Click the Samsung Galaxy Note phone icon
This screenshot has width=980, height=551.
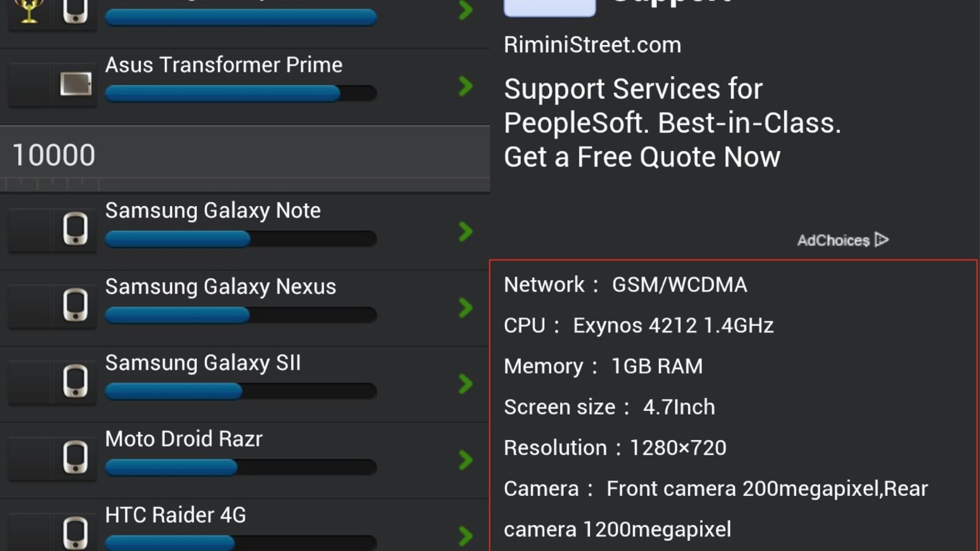click(75, 229)
